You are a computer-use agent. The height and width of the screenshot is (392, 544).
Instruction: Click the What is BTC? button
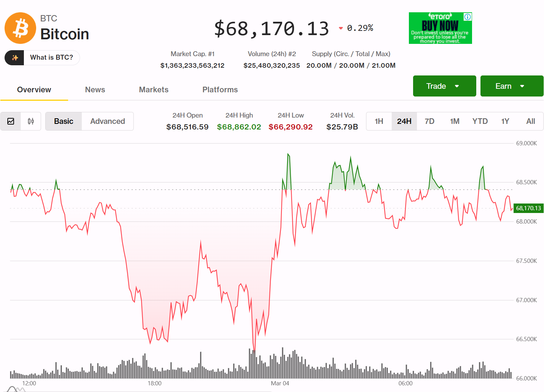click(51, 58)
